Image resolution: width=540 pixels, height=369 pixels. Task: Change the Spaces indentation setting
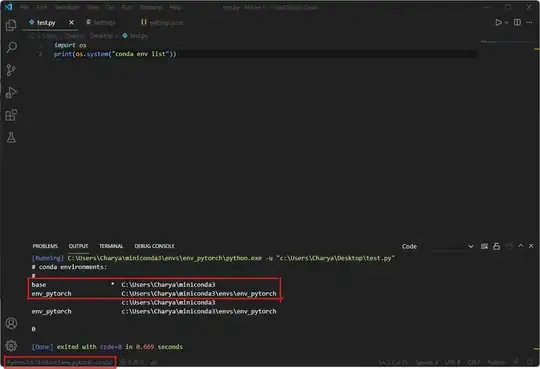point(427,362)
